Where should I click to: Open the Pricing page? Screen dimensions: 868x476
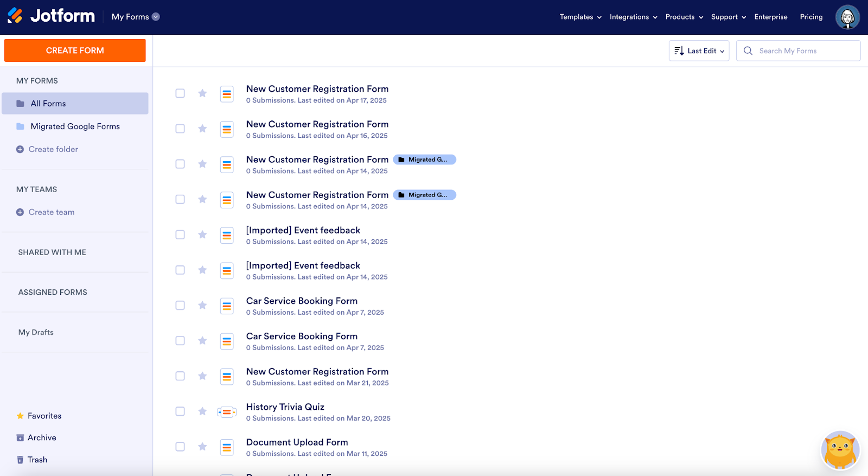click(x=810, y=17)
